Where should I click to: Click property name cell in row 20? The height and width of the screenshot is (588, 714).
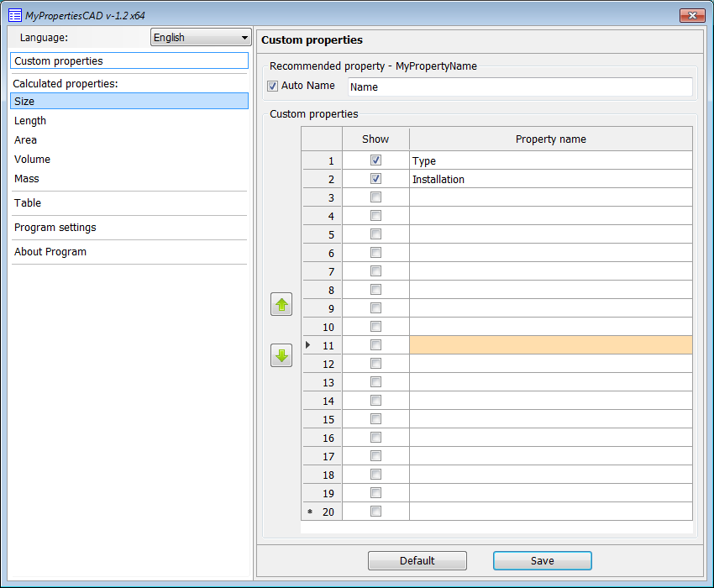[x=551, y=512]
